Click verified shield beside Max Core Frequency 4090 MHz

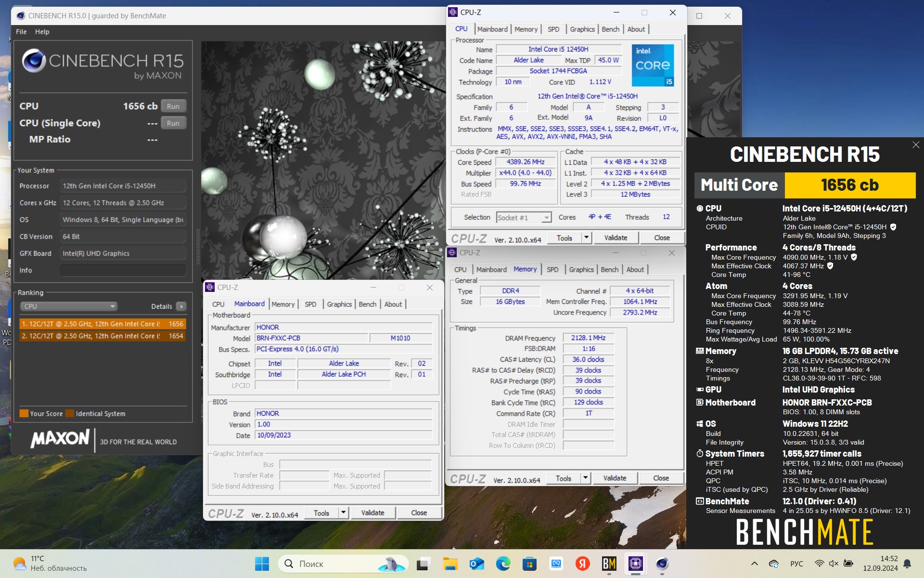854,257
